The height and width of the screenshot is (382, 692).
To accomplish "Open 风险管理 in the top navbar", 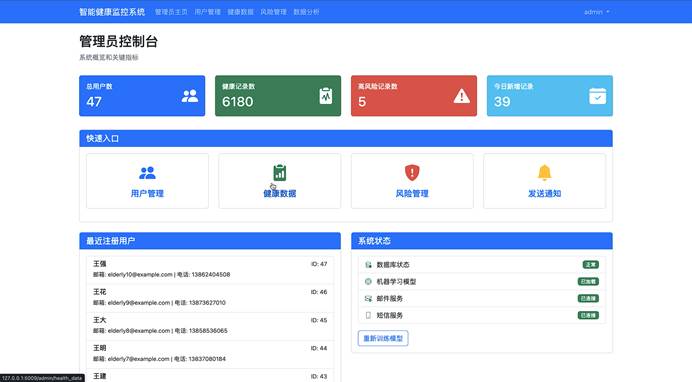I will point(273,12).
